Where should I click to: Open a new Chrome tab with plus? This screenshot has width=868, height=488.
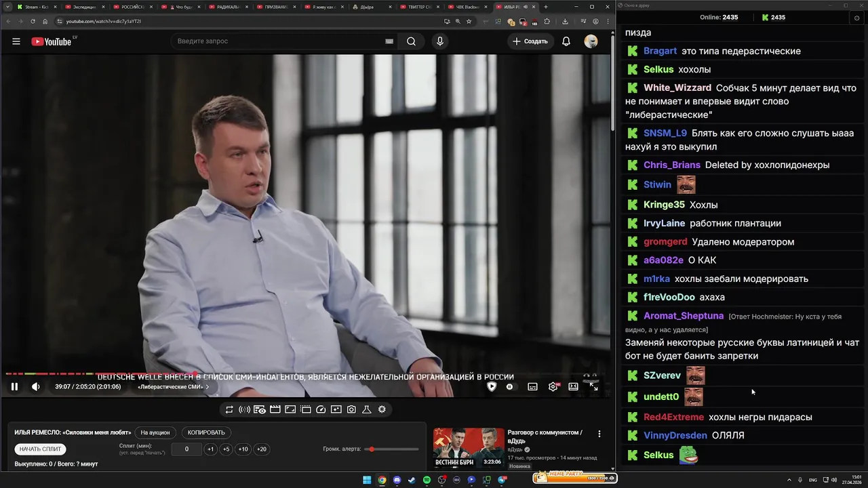coord(546,7)
